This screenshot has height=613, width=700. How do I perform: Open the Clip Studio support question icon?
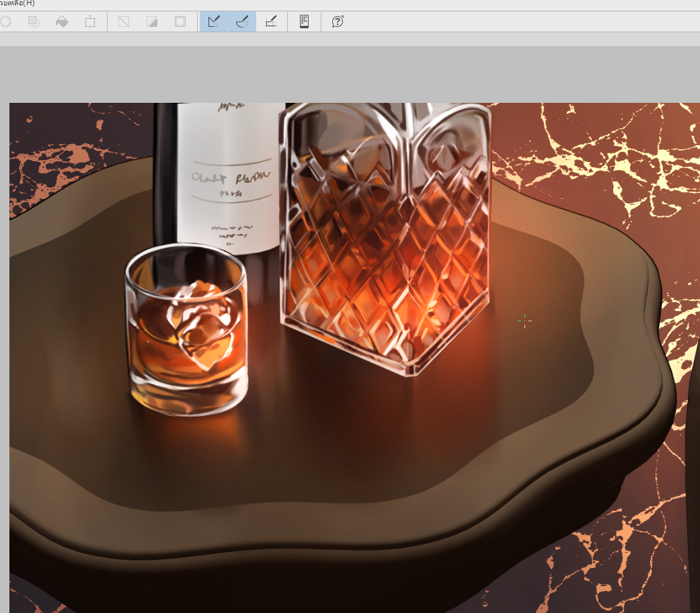338,22
